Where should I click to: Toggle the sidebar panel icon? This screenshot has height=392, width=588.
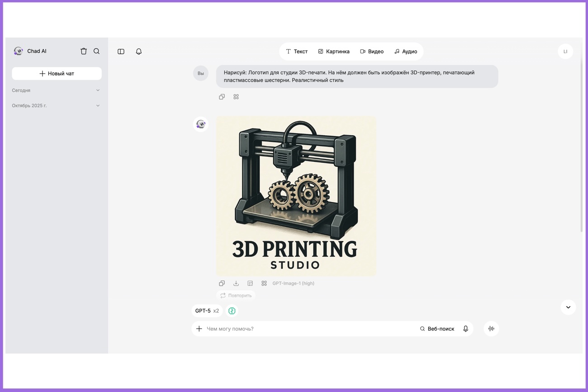(x=121, y=52)
